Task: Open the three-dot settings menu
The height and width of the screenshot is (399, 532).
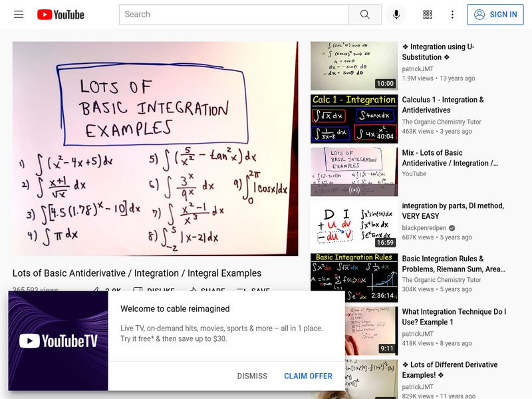Action: [x=452, y=15]
